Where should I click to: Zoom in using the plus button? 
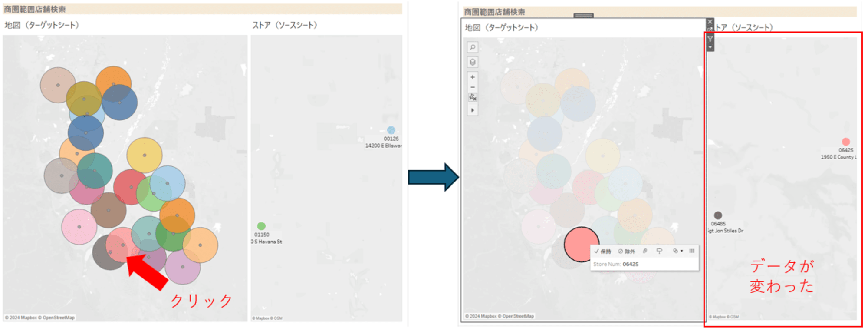473,77
